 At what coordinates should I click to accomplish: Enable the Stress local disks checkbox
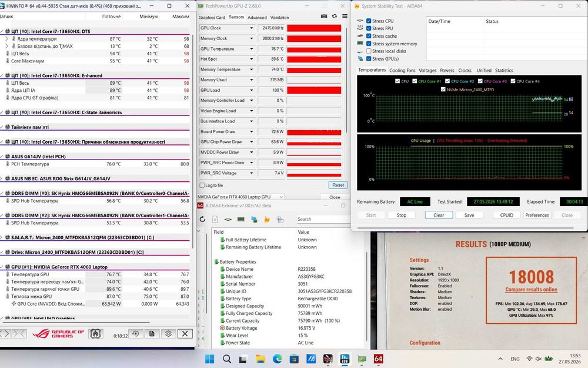pos(369,51)
